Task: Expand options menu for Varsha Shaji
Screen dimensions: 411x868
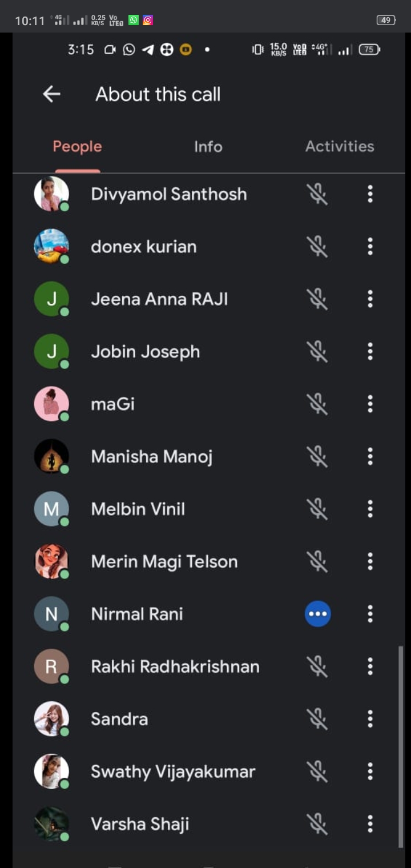Action: tap(370, 824)
